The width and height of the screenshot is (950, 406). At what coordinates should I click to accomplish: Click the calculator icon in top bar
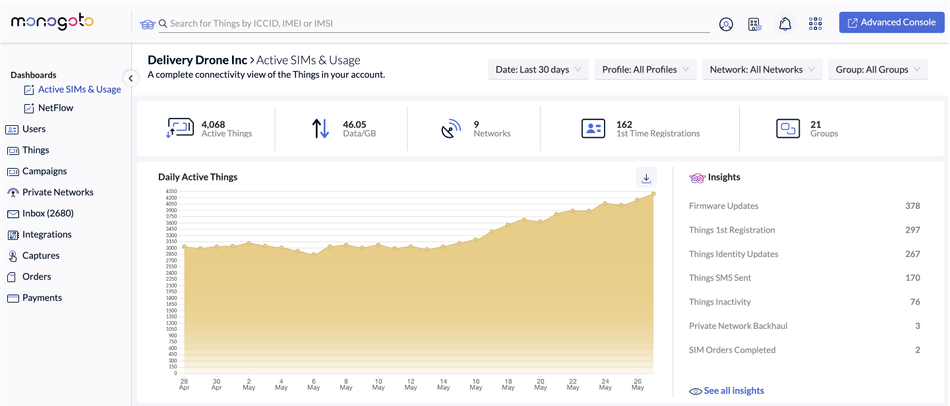coord(755,24)
